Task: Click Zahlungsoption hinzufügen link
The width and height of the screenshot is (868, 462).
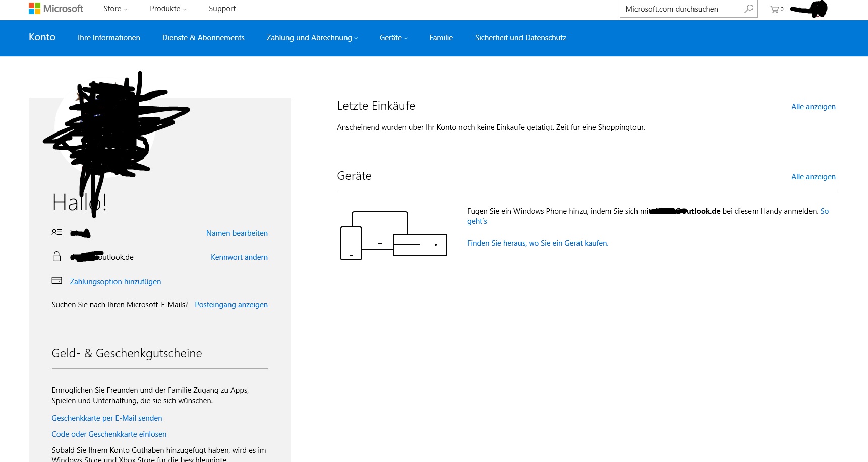Action: [115, 282]
